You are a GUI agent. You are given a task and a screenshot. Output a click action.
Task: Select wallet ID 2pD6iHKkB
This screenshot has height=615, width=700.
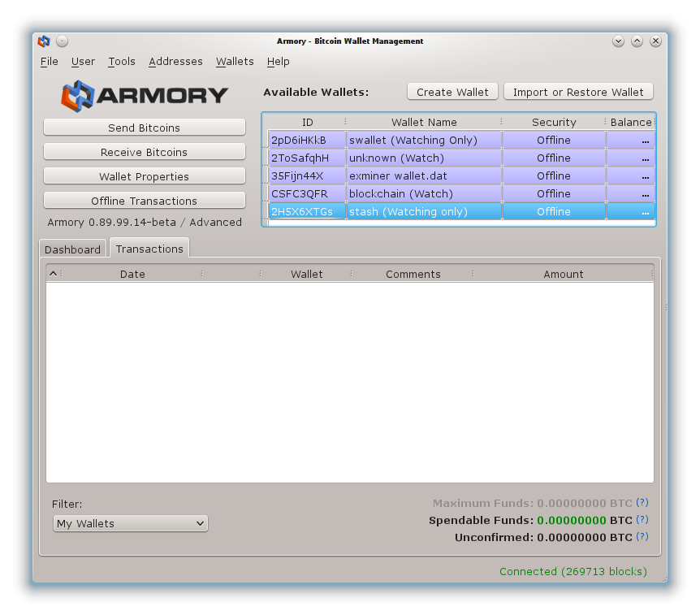pos(307,140)
